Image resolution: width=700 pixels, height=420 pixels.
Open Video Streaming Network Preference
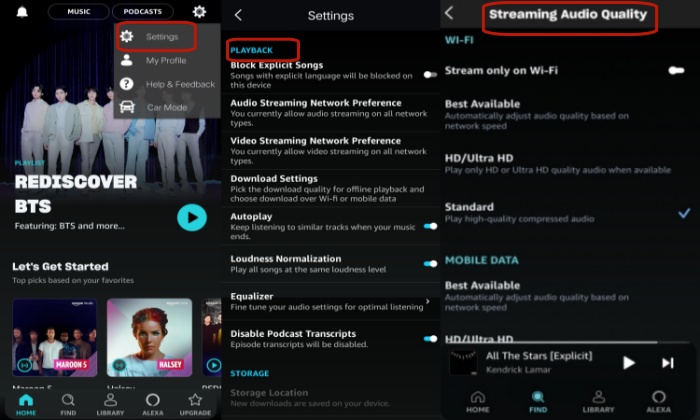[x=330, y=150]
